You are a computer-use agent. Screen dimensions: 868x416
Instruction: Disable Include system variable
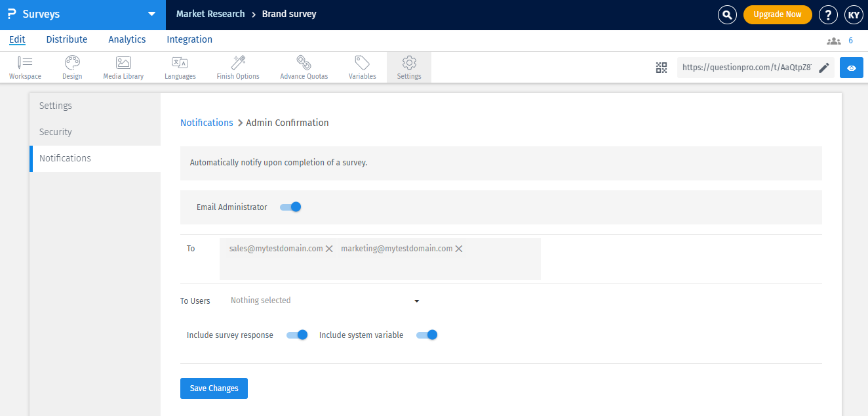[x=427, y=335]
